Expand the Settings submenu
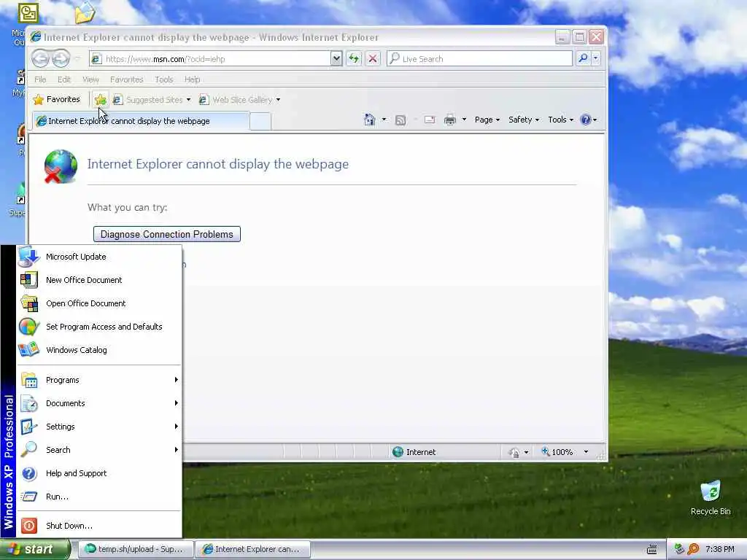The height and width of the screenshot is (560, 747). tap(99, 427)
